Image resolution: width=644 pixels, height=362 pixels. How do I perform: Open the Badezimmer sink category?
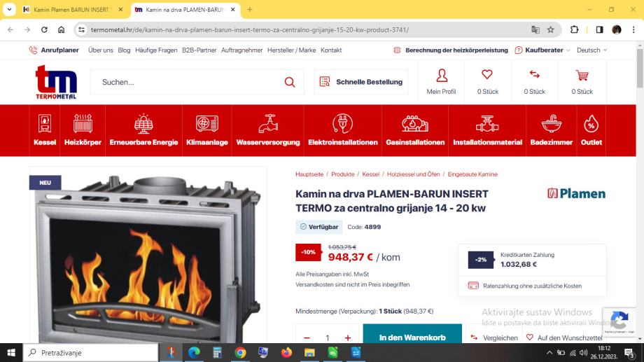pos(551,130)
